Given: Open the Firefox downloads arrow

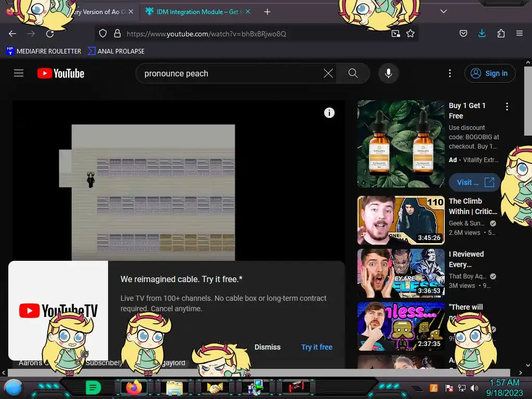Looking at the screenshot, I should [x=482, y=33].
